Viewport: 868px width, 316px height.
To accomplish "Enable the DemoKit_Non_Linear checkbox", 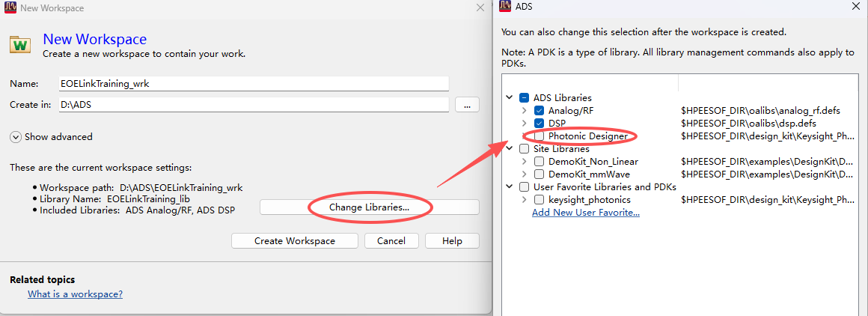I will [539, 161].
